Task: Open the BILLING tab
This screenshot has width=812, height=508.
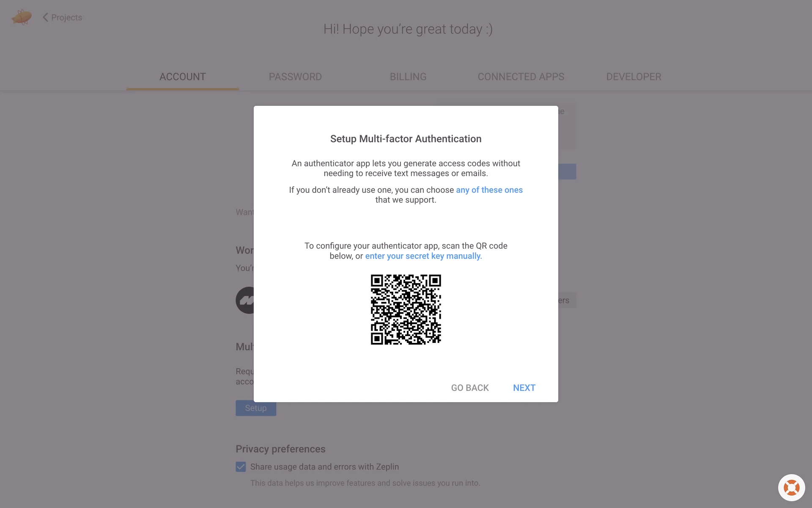Action: [408, 77]
